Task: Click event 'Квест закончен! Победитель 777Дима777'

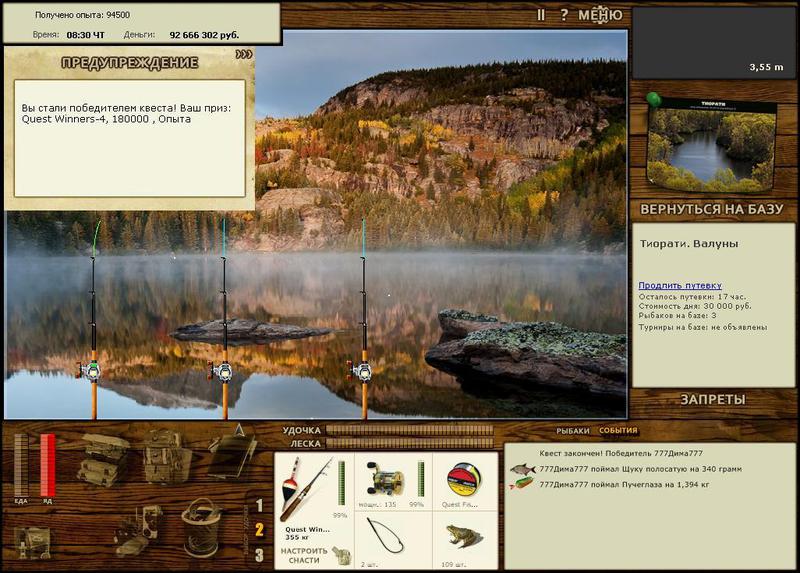Action: click(621, 453)
